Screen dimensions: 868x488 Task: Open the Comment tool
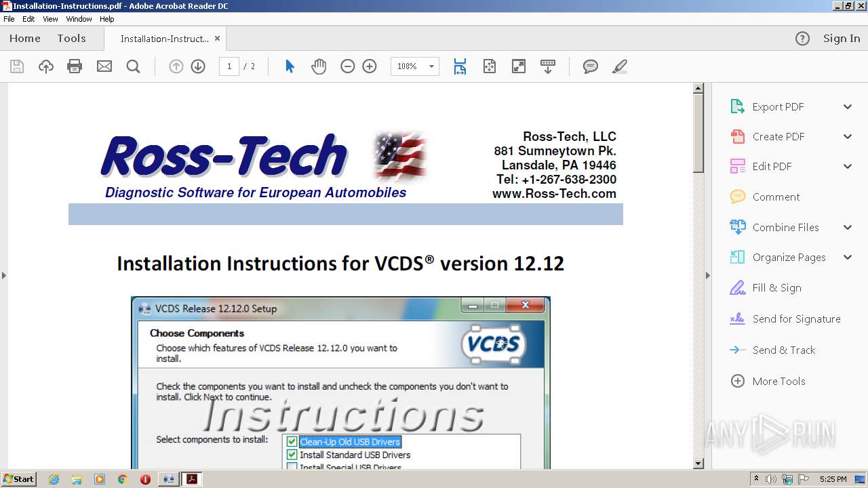pyautogui.click(x=776, y=197)
